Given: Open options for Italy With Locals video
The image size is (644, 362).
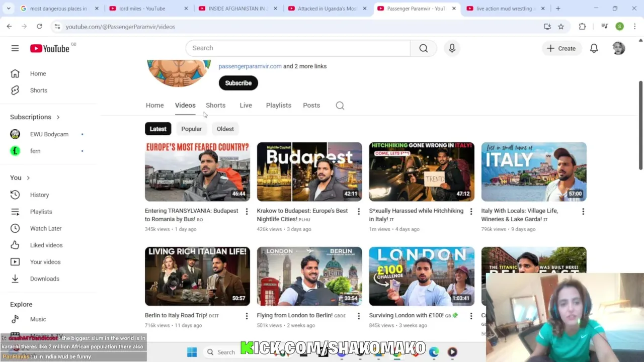Looking at the screenshot, I should pyautogui.click(x=583, y=212).
